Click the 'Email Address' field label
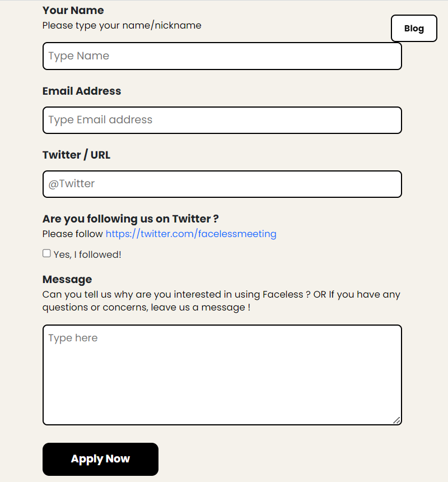The image size is (448, 482). click(x=82, y=91)
